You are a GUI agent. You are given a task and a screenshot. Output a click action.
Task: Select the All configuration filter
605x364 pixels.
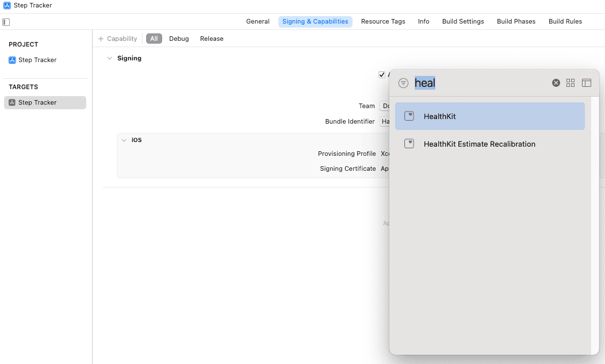point(154,39)
